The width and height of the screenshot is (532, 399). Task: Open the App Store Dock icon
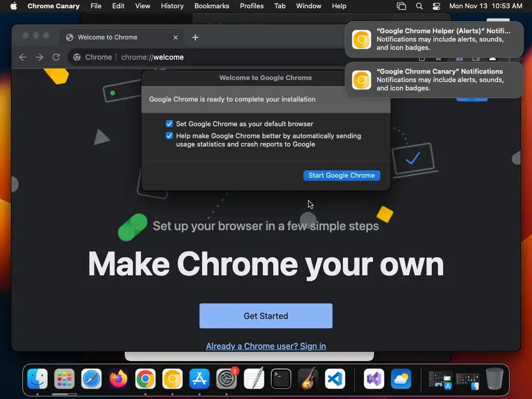click(199, 379)
